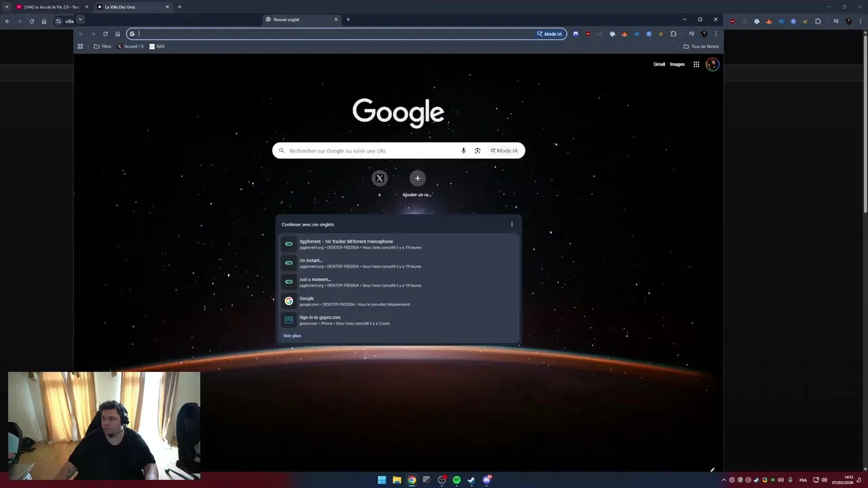Go to home page in front window
The image size is (868, 488).
pos(117,34)
